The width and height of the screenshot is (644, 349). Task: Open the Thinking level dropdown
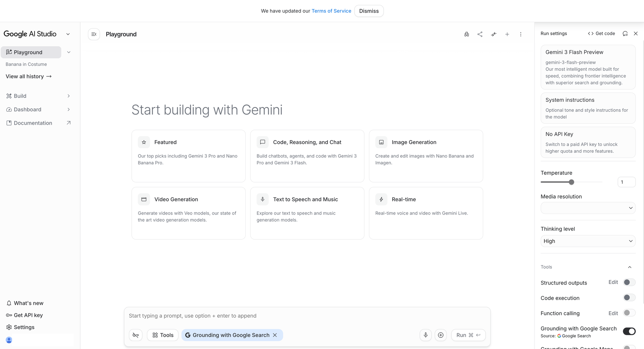click(x=588, y=241)
